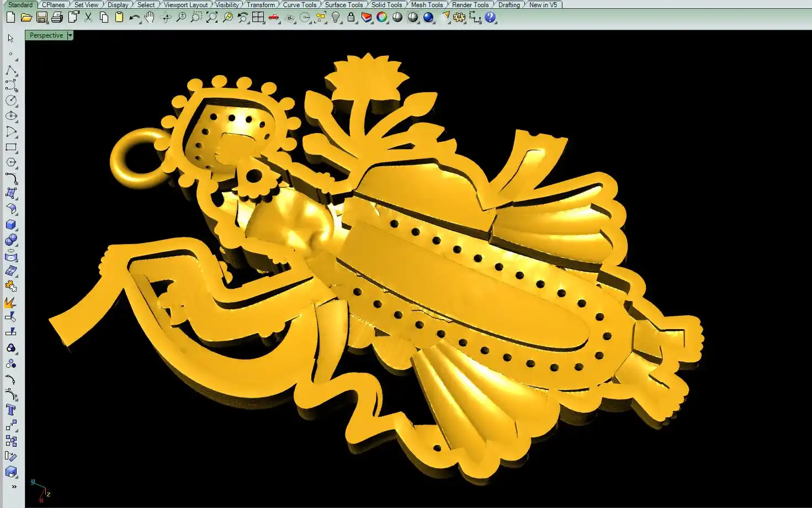Pick the Explode tool in sidebar
Image resolution: width=812 pixels, height=508 pixels.
point(11,302)
